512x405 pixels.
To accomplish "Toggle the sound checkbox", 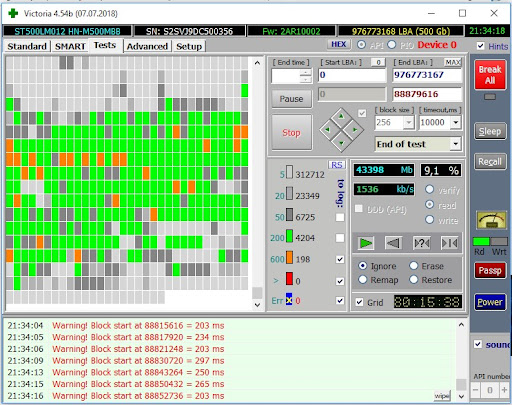I will 478,344.
